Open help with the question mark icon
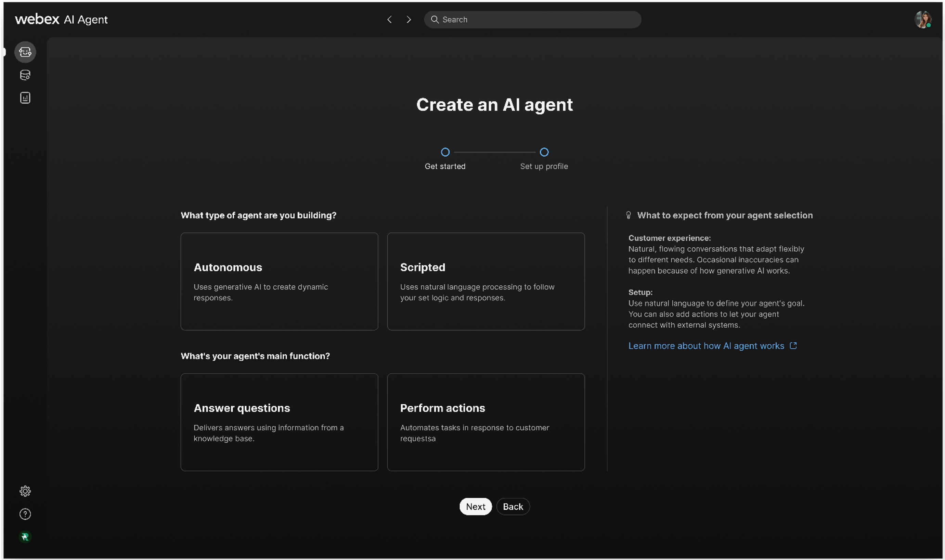 [25, 514]
